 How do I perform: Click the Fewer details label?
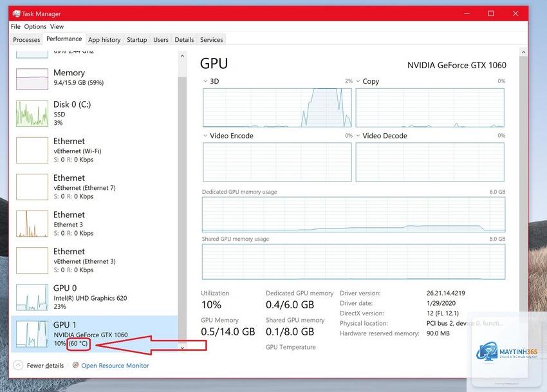tap(45, 366)
